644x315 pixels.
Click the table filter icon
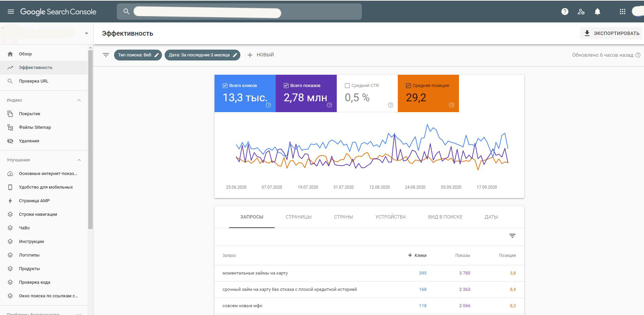click(x=512, y=236)
